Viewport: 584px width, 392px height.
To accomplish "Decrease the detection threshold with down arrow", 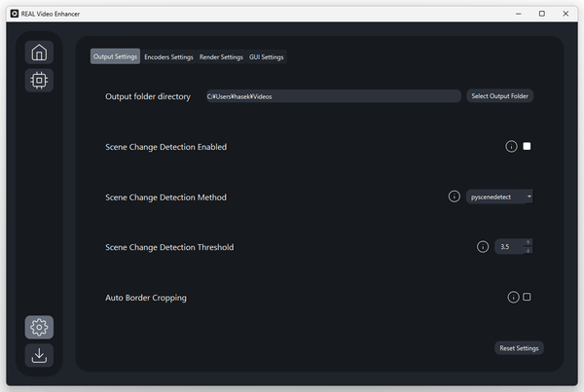I will tap(528, 251).
